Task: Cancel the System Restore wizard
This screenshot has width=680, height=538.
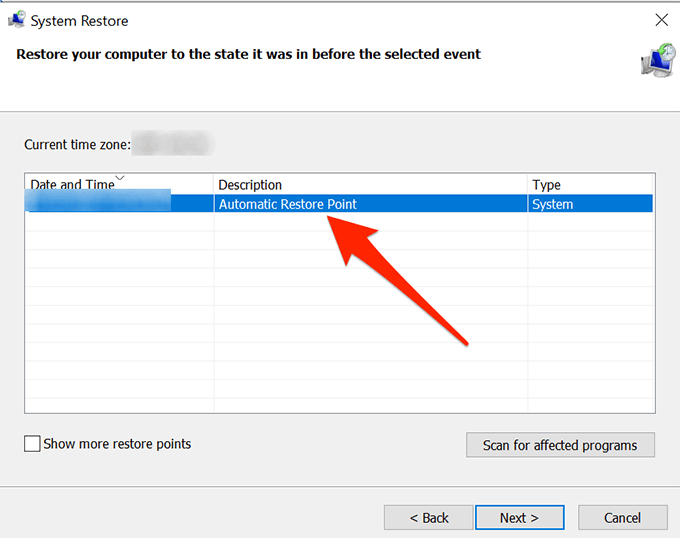Action: click(622, 518)
